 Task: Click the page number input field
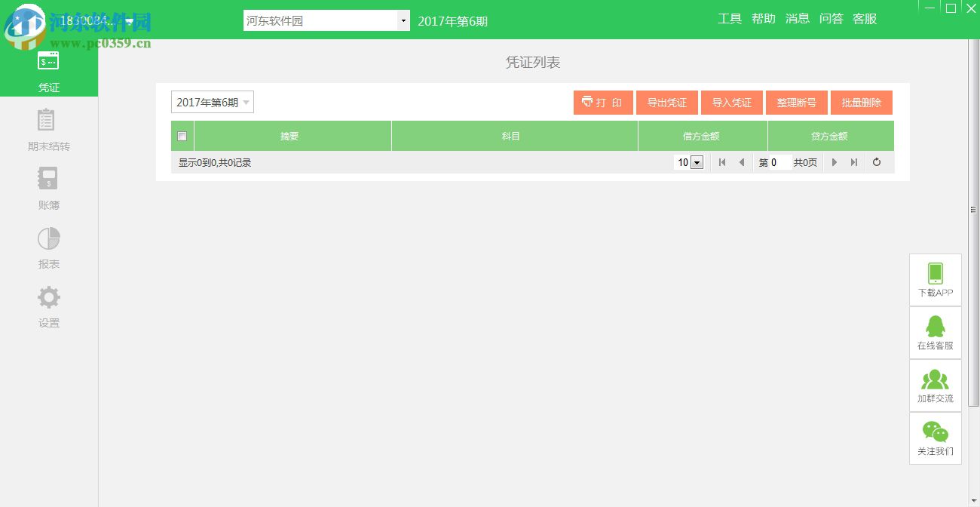point(780,162)
